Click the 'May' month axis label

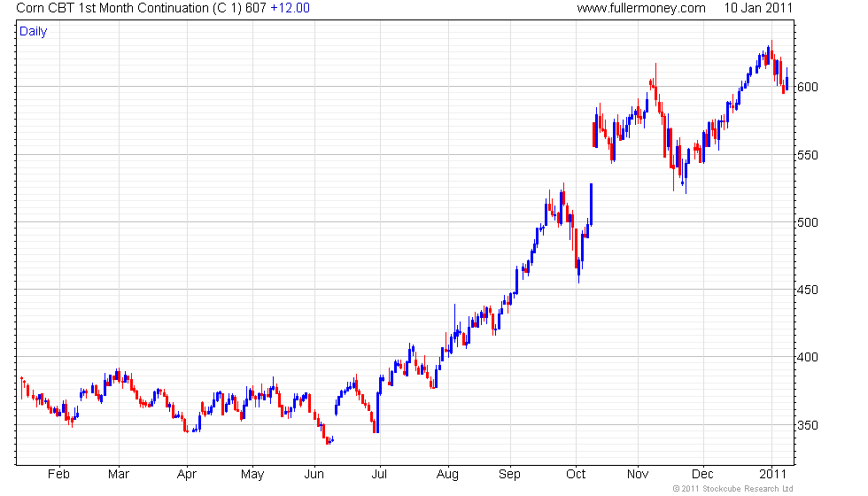pyautogui.click(x=252, y=475)
